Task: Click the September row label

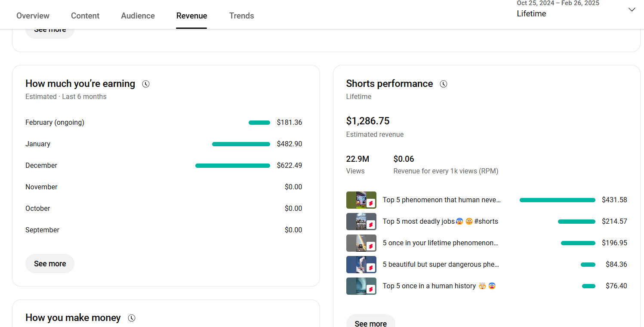Action: coord(42,230)
